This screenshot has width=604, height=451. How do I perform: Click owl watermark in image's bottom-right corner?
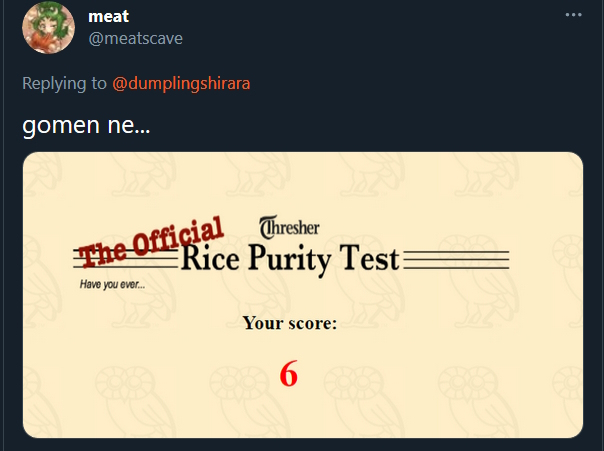(x=568, y=401)
